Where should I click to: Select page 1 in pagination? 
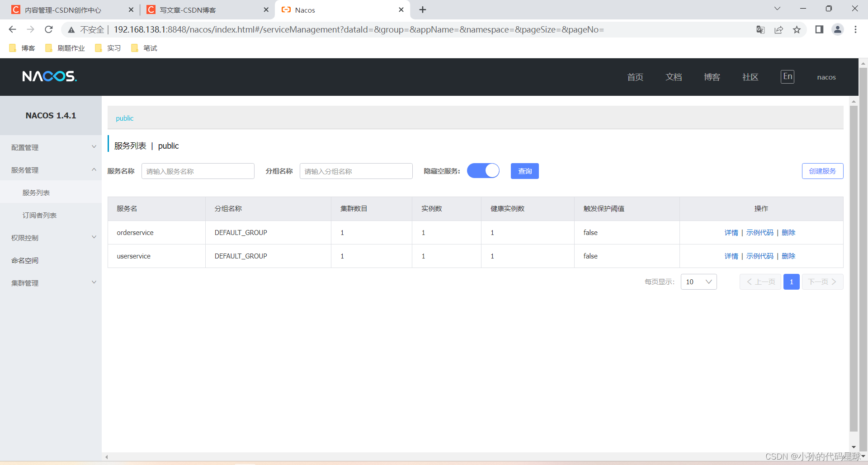tap(791, 282)
